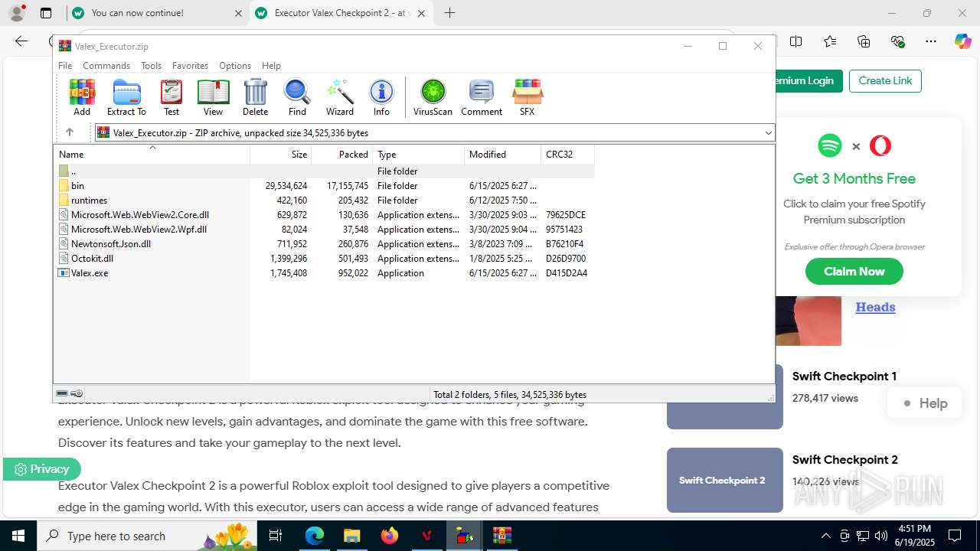The width and height of the screenshot is (980, 551).
Task: Select Octokit.dll file
Action: click(324, 259)
